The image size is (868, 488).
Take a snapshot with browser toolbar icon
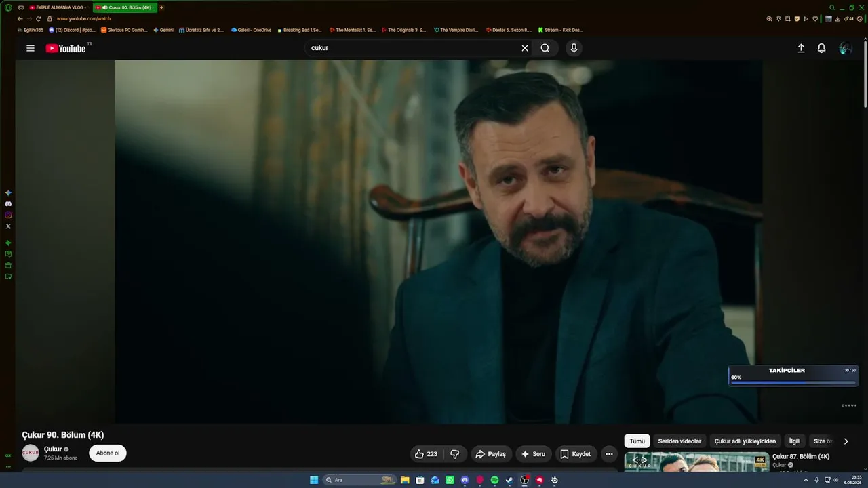tap(787, 19)
